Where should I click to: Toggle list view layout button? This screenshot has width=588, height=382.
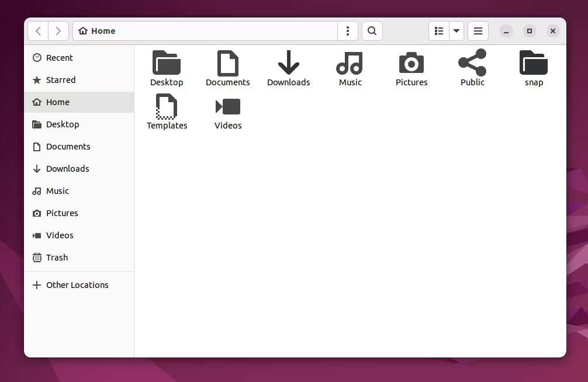(439, 31)
